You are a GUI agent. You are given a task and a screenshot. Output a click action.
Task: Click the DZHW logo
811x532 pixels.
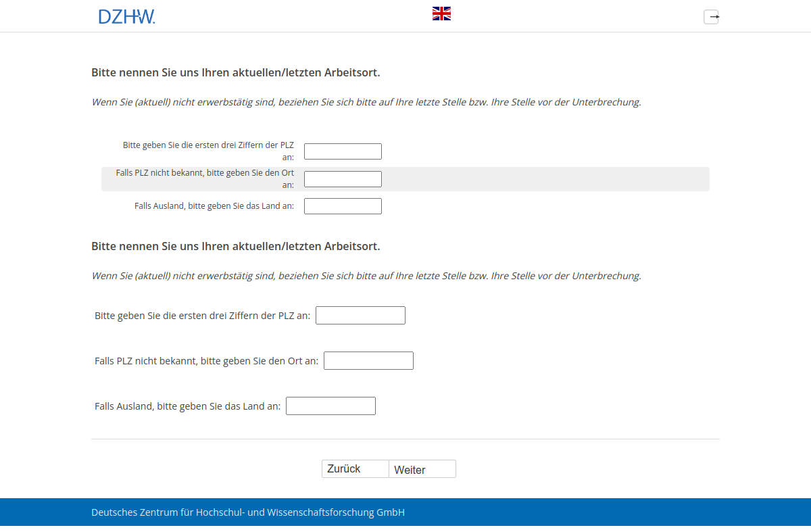126,17
